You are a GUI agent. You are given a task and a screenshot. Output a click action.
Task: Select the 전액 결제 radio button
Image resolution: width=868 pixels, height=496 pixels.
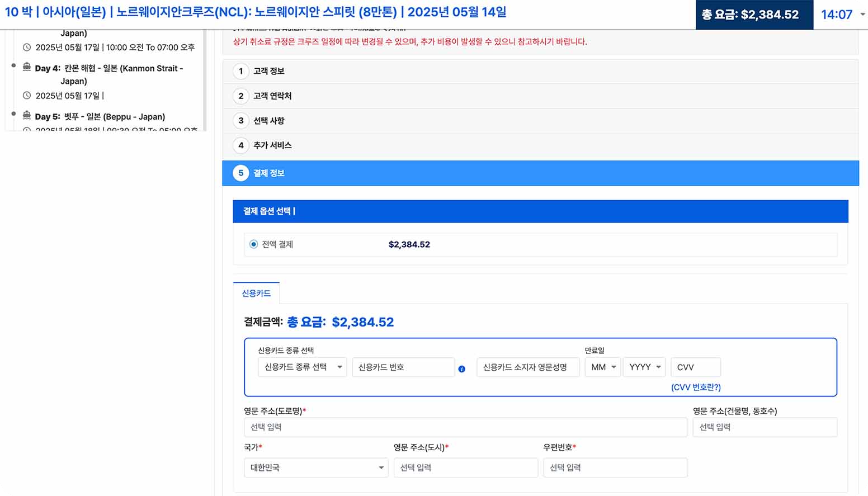click(x=254, y=244)
